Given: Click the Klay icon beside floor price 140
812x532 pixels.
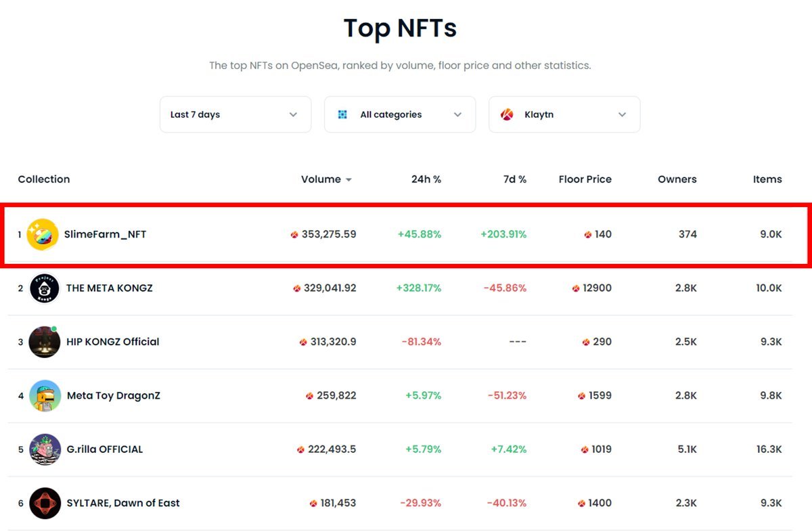Looking at the screenshot, I should point(588,235).
